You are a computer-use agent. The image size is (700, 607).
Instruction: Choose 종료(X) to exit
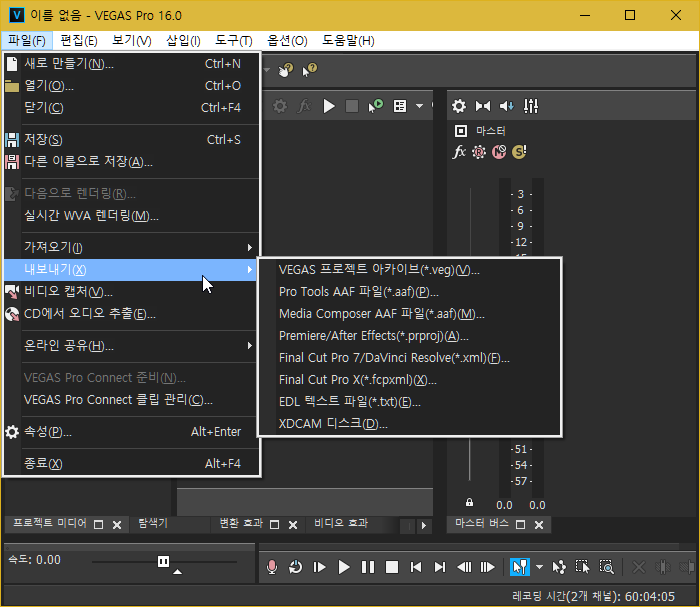pyautogui.click(x=132, y=463)
